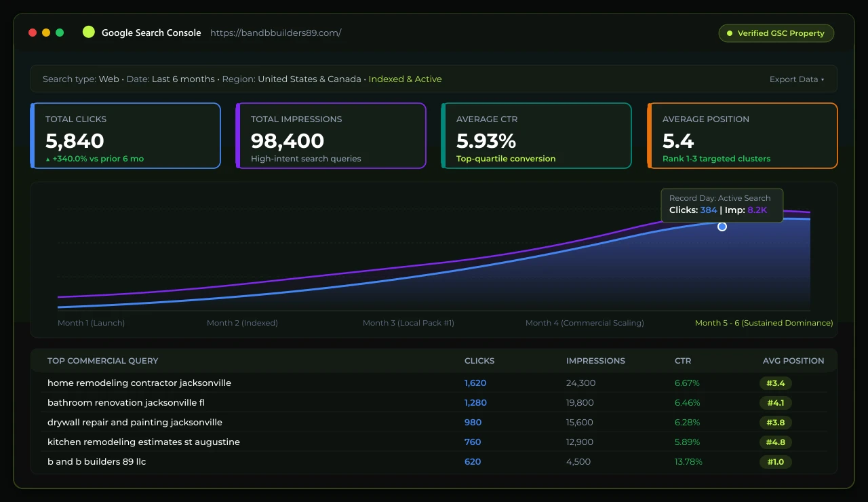Viewport: 868px width, 502px height.
Task: Click the Web search type filter
Action: pos(108,79)
